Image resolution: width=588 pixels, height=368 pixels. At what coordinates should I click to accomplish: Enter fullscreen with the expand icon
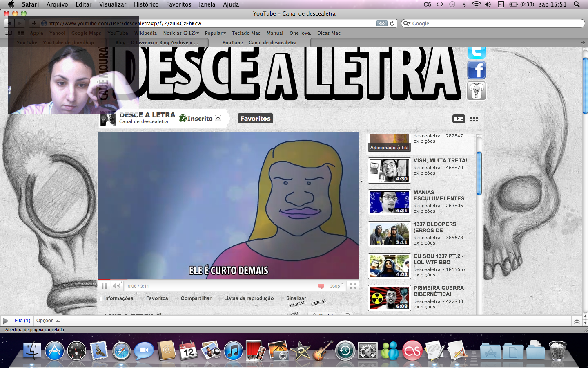[x=353, y=286]
